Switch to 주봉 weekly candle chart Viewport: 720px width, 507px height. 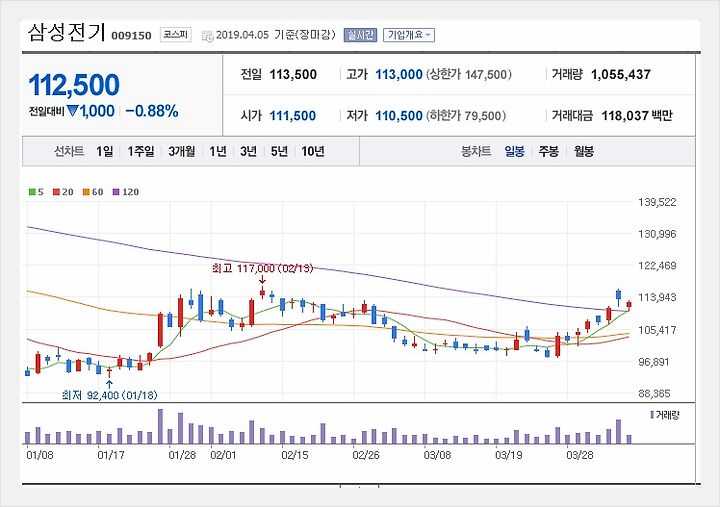[x=549, y=151]
